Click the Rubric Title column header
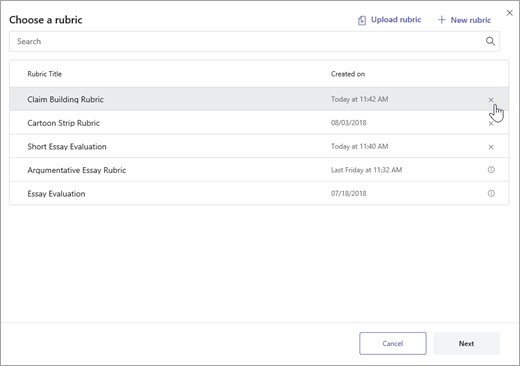Viewport: 520px width, 366px height. pyautogui.click(x=44, y=74)
